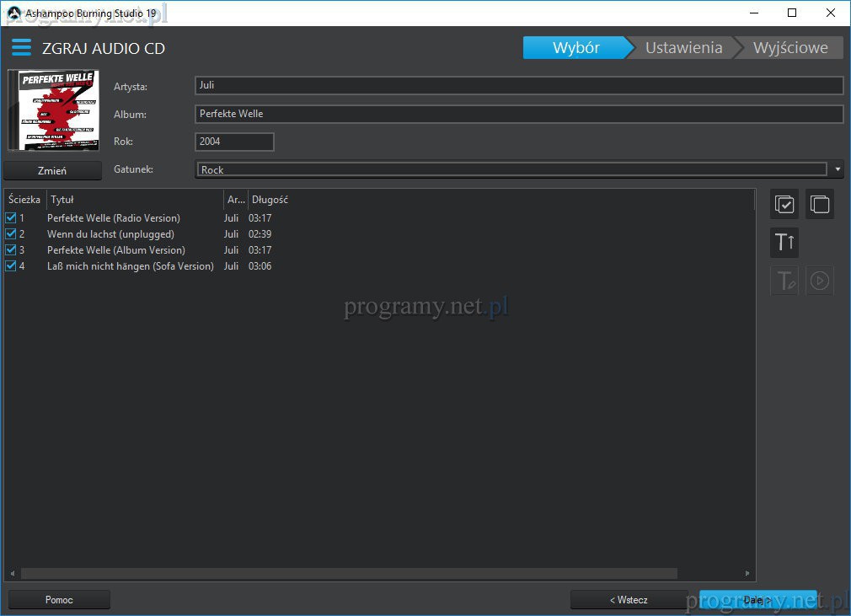851x616 pixels.
Task: Click the horizontal scrollbar in track list
Action: tap(349, 574)
